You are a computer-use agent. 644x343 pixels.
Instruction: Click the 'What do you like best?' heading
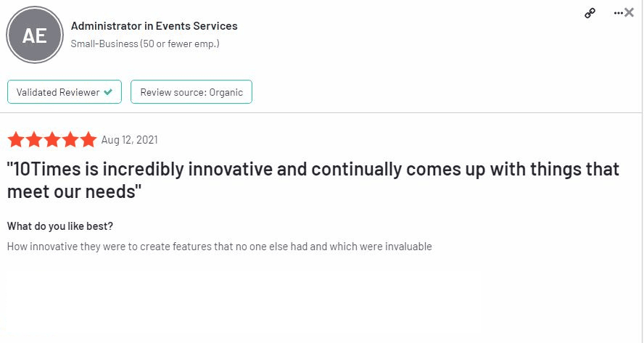(x=60, y=226)
